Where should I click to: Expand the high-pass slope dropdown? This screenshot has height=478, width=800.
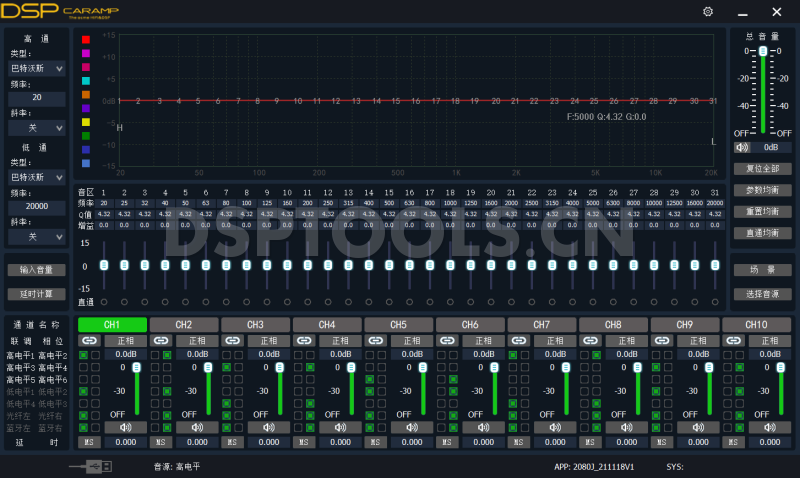click(x=37, y=128)
